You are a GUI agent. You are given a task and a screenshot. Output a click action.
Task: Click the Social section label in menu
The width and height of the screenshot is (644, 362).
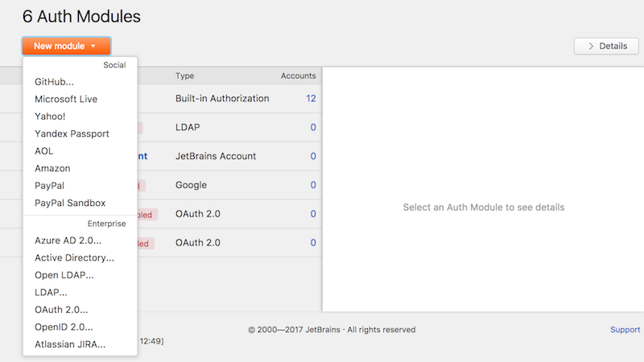(114, 65)
